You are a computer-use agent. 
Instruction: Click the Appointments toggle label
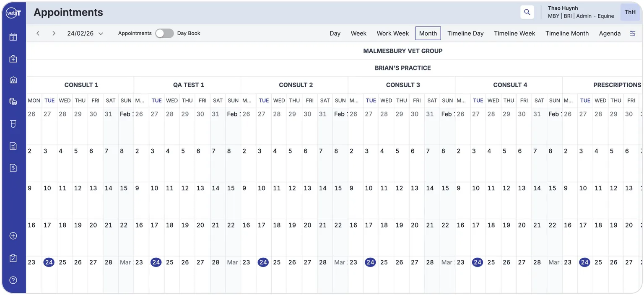tap(135, 34)
